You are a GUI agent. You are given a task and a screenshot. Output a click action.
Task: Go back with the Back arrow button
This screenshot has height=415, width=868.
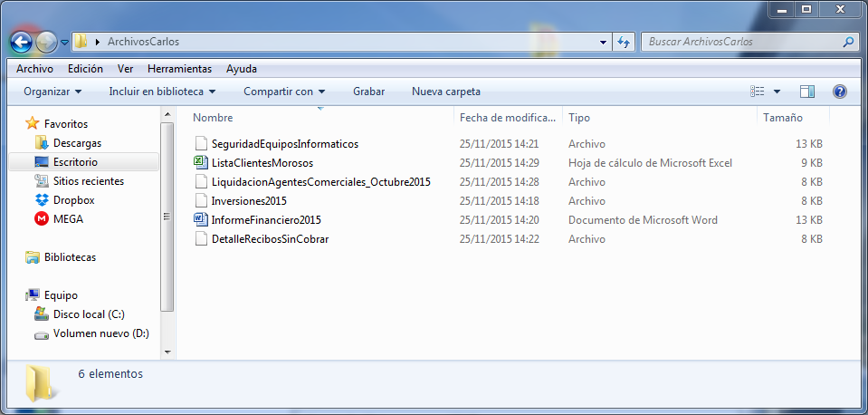(x=21, y=42)
